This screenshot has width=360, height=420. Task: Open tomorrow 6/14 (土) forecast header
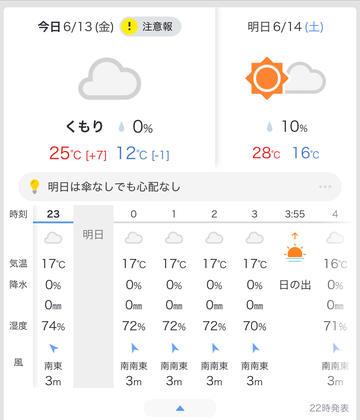click(285, 27)
